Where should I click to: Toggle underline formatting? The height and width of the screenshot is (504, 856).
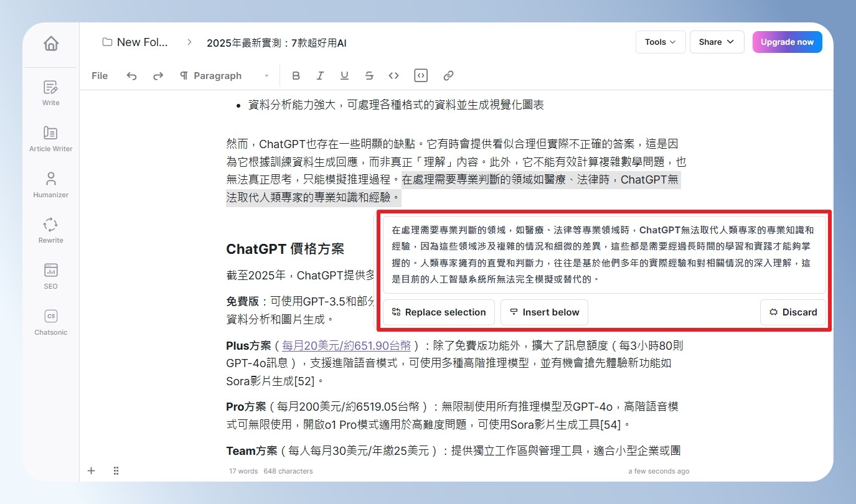pos(344,76)
